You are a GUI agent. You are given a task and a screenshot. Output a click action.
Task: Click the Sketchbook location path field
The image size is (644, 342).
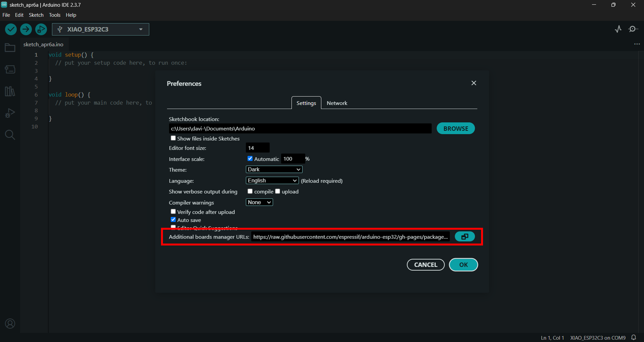point(300,128)
